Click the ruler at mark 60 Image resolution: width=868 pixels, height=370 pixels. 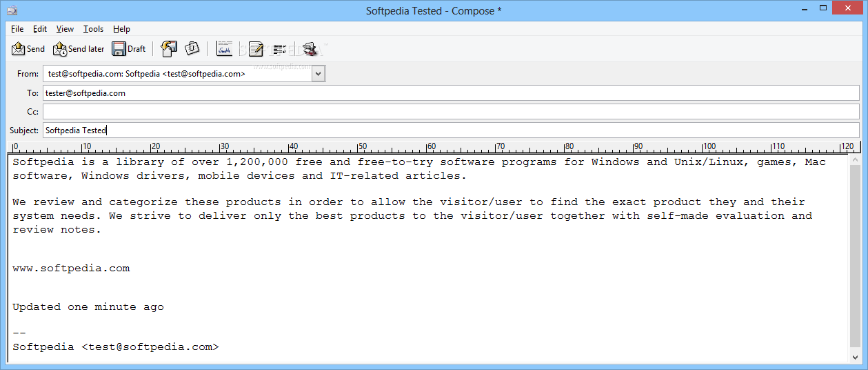pos(430,147)
